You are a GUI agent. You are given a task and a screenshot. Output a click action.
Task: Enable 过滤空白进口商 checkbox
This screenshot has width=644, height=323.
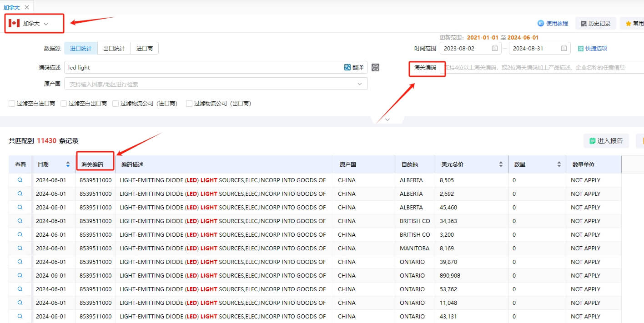click(x=12, y=104)
